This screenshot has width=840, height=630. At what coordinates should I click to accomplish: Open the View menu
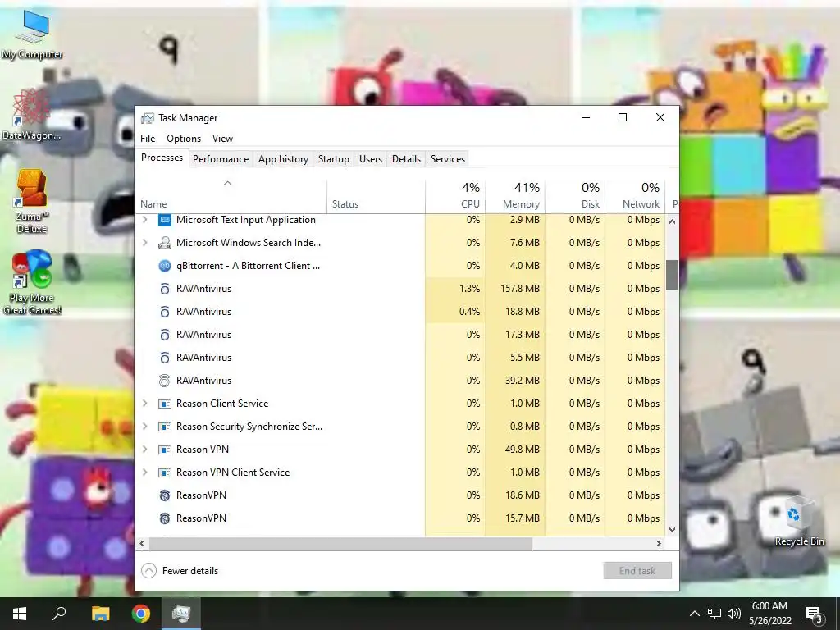point(222,139)
